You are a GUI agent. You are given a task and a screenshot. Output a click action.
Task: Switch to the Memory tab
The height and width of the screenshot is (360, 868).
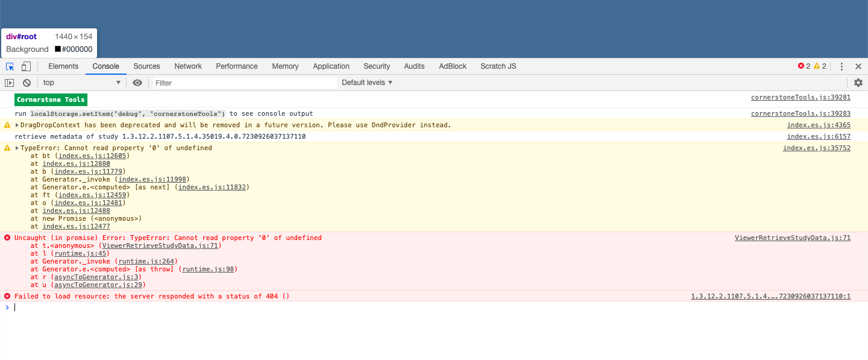pyautogui.click(x=285, y=66)
